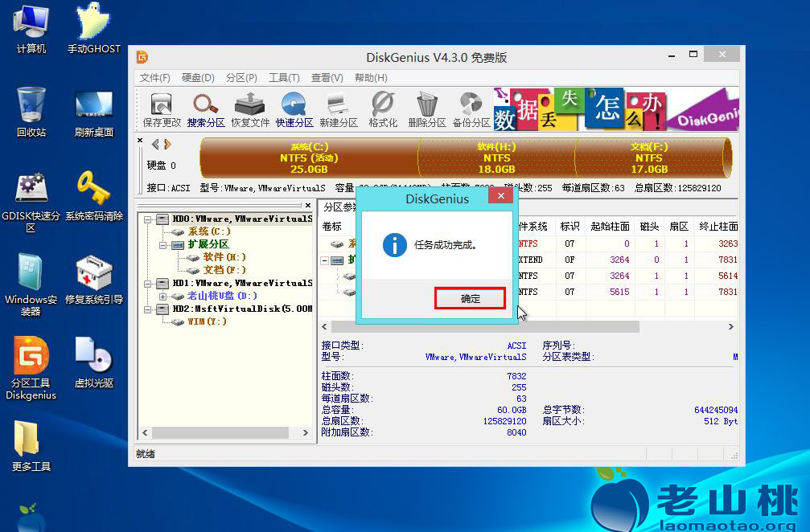Screen dimensions: 810x532
Task: Click the 保存更改 toolbar icon
Action: tap(162, 110)
